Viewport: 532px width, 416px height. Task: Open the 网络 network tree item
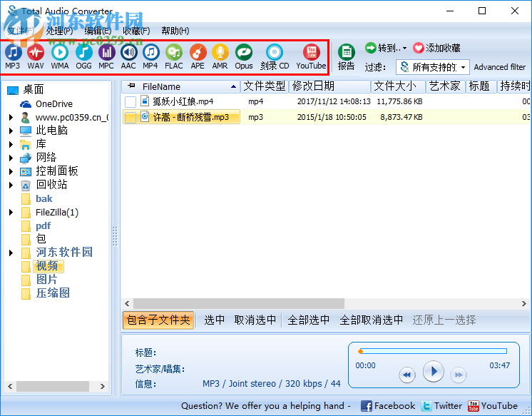click(x=46, y=157)
